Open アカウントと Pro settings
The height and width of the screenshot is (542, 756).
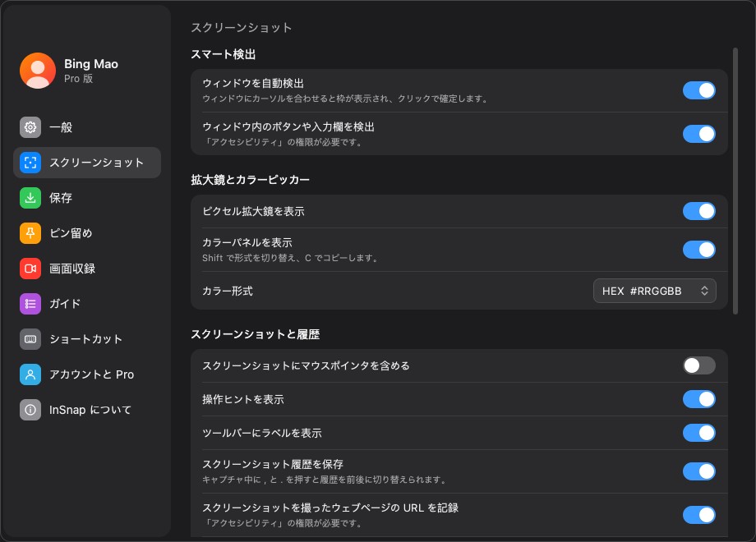(x=87, y=374)
